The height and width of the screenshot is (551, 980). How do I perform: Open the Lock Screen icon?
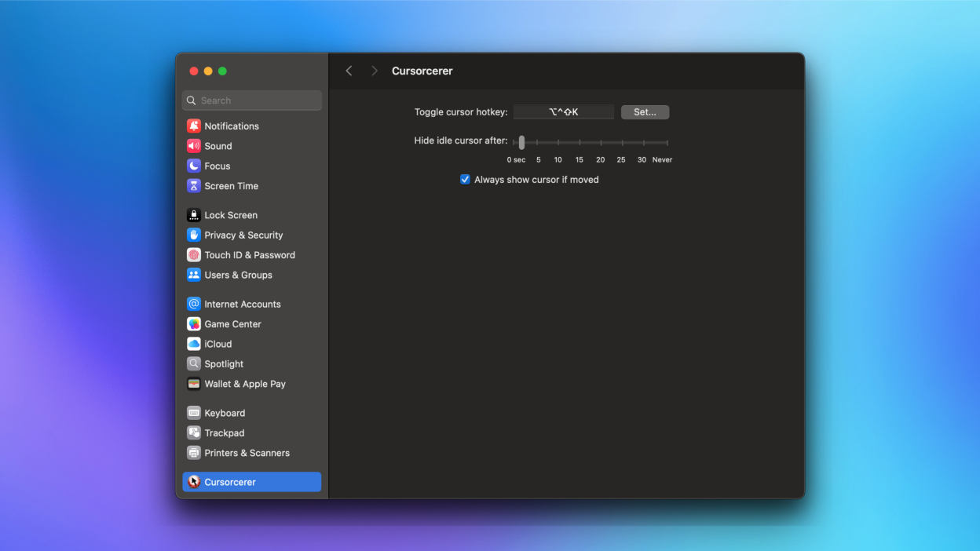pos(194,215)
